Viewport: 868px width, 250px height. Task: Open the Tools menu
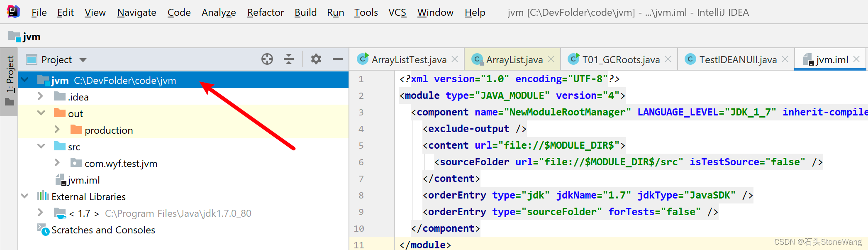366,12
